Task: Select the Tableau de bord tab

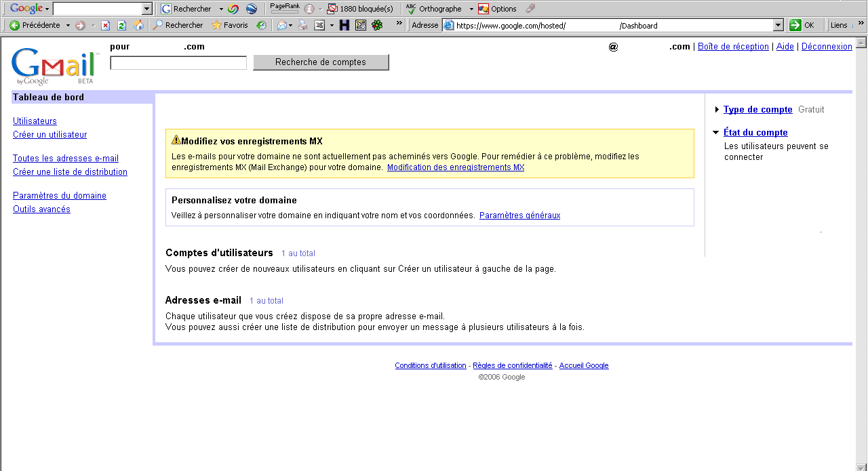Action: [82, 98]
